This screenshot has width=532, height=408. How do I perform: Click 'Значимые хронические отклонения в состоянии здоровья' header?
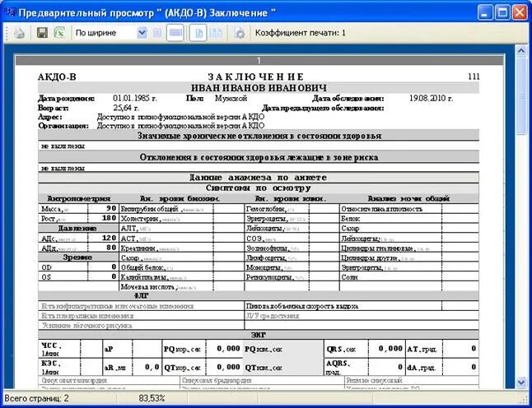point(259,136)
